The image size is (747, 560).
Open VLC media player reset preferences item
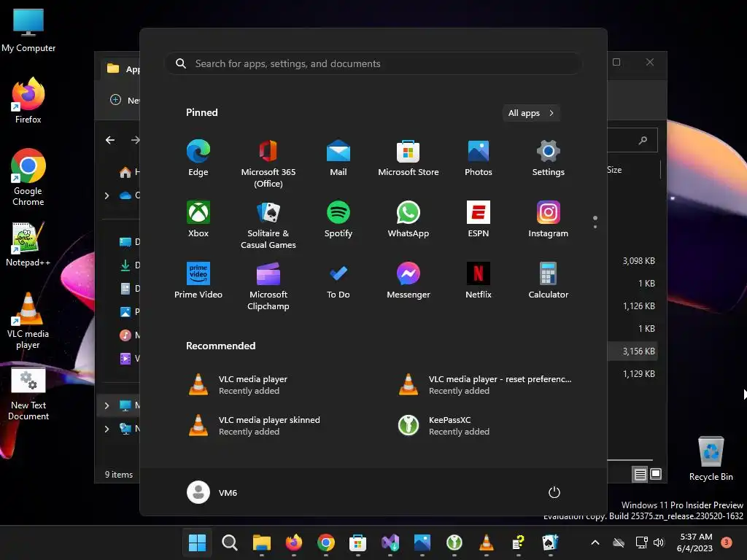tap(485, 385)
